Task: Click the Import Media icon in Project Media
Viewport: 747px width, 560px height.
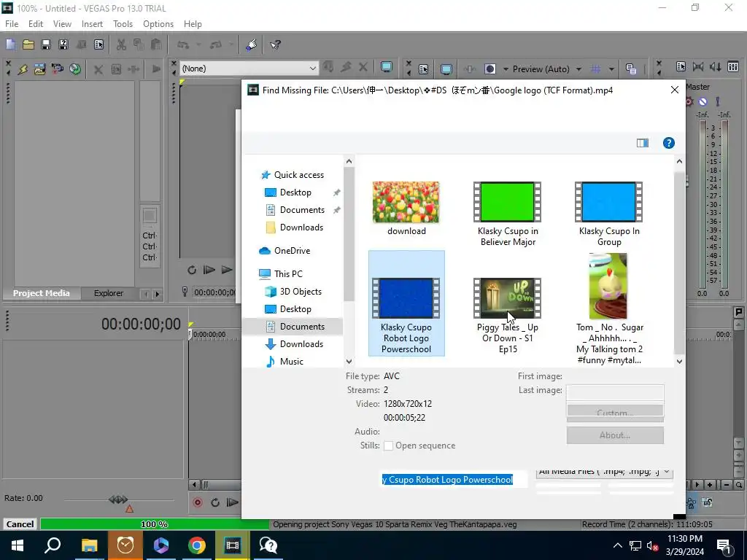Action: (x=39, y=69)
